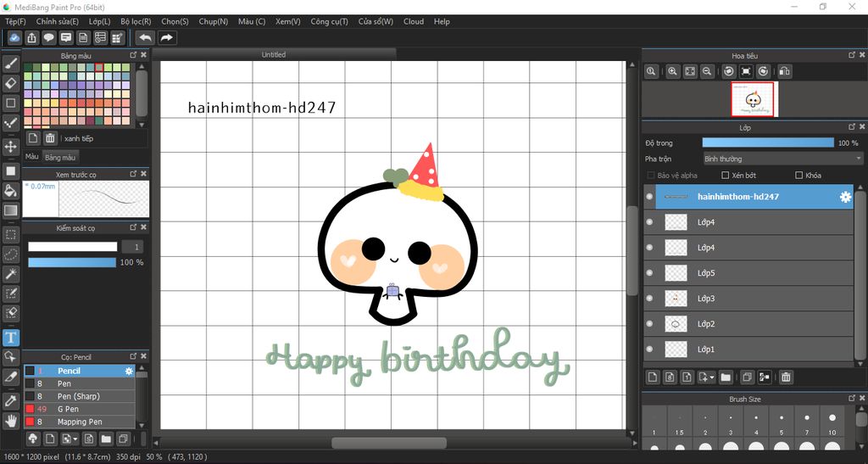The image size is (868, 464).
Task: Delete layer with the trash icon
Action: pos(786,377)
